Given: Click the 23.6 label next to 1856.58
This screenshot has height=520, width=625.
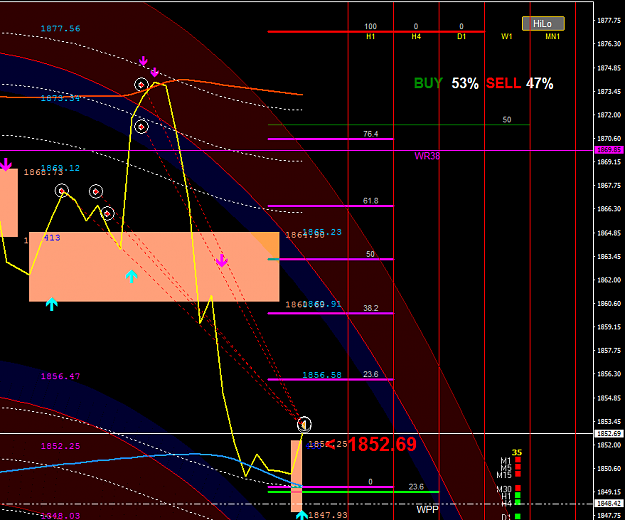Looking at the screenshot, I should pyautogui.click(x=371, y=374).
